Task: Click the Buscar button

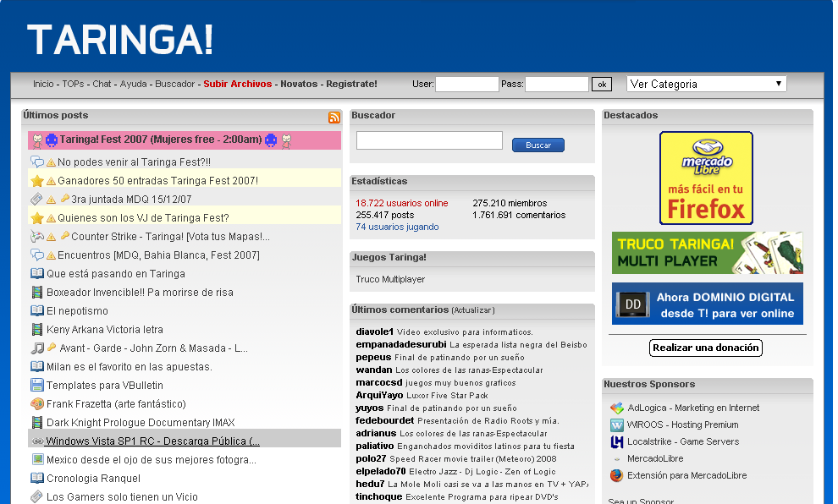Action: click(x=538, y=145)
